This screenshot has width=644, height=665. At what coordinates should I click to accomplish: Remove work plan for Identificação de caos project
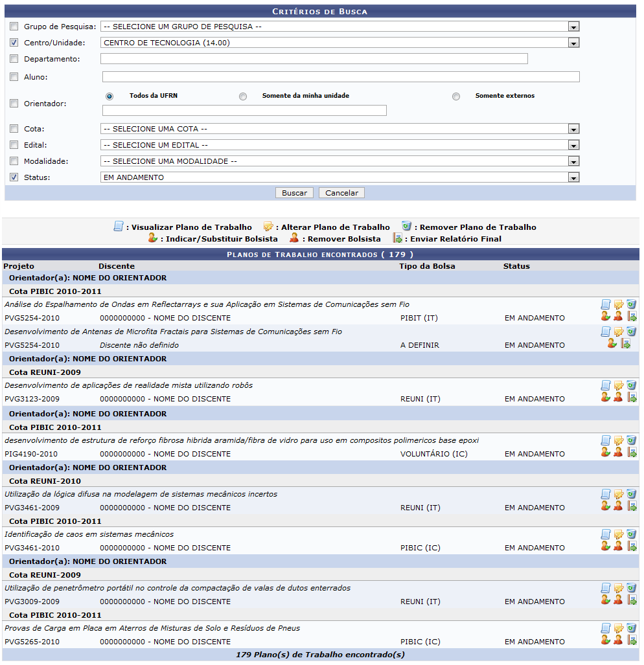point(631,534)
